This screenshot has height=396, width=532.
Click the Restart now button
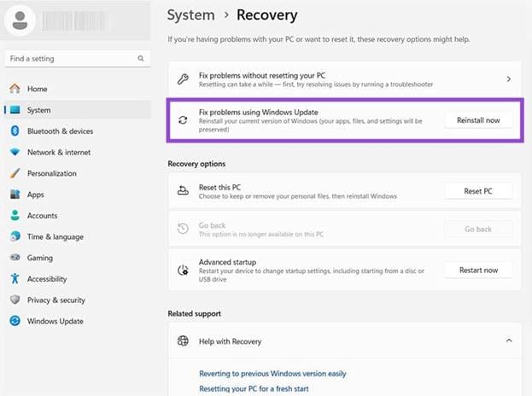(478, 270)
